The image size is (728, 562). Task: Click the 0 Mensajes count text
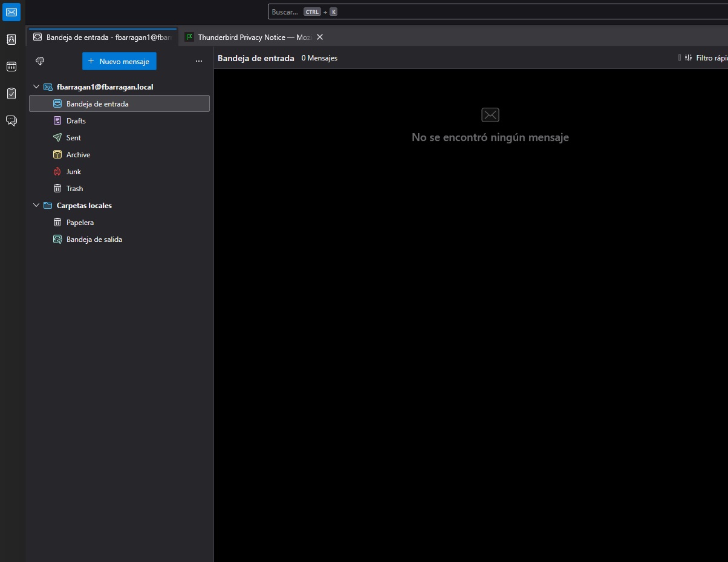[x=319, y=58]
